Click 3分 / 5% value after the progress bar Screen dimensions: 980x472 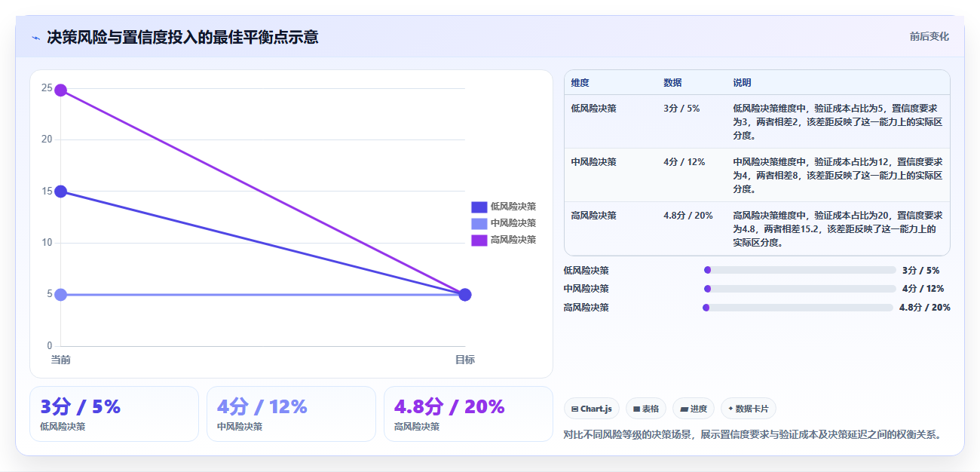tap(920, 270)
